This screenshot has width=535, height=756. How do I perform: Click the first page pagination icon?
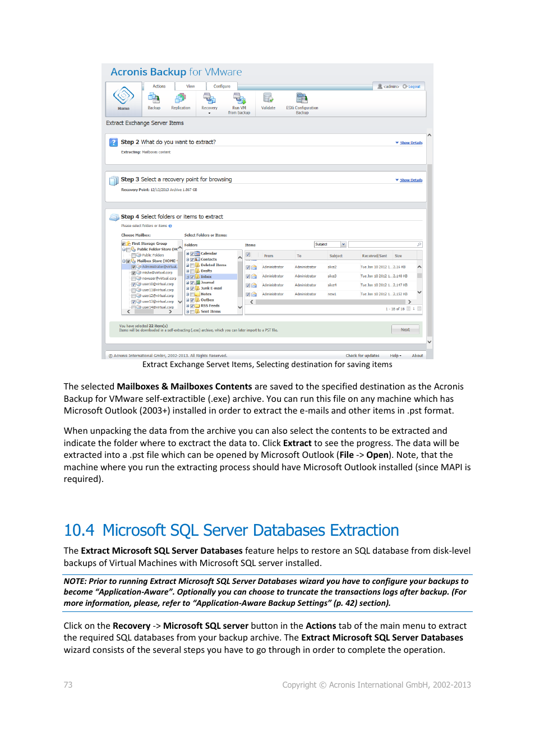point(408,309)
